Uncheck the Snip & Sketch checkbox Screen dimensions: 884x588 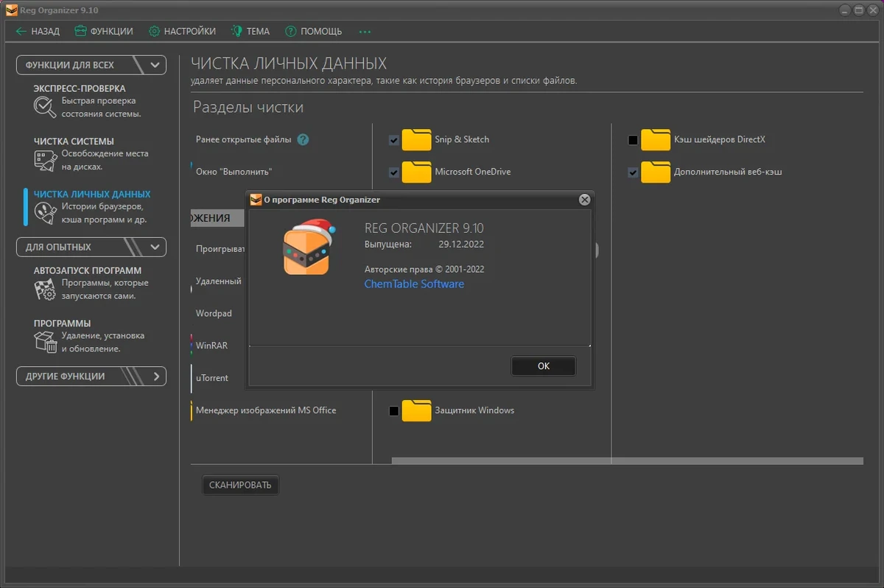coord(394,140)
